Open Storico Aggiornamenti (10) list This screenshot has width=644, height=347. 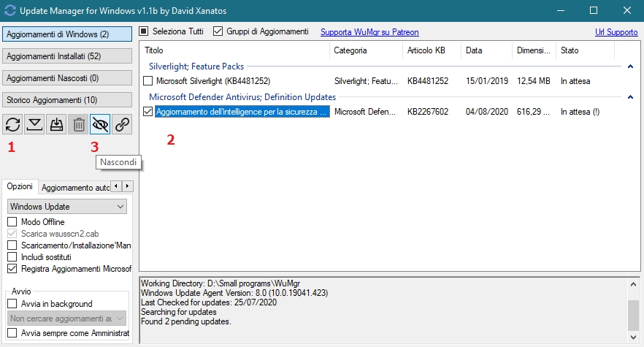pos(67,100)
